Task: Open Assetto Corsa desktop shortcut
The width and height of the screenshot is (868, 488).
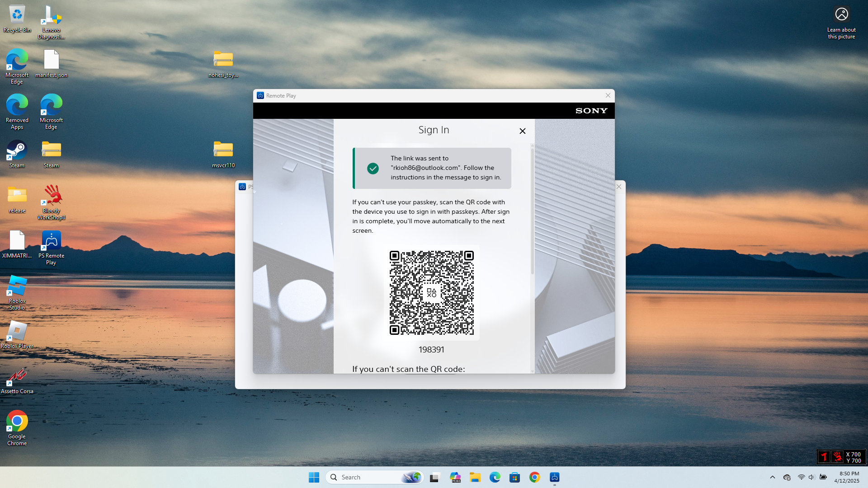Action: click(17, 377)
